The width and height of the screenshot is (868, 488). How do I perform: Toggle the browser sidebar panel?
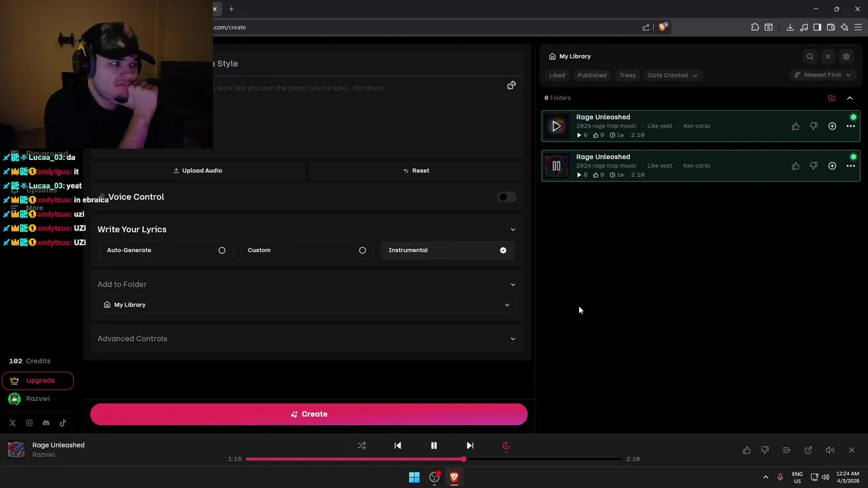(x=817, y=27)
